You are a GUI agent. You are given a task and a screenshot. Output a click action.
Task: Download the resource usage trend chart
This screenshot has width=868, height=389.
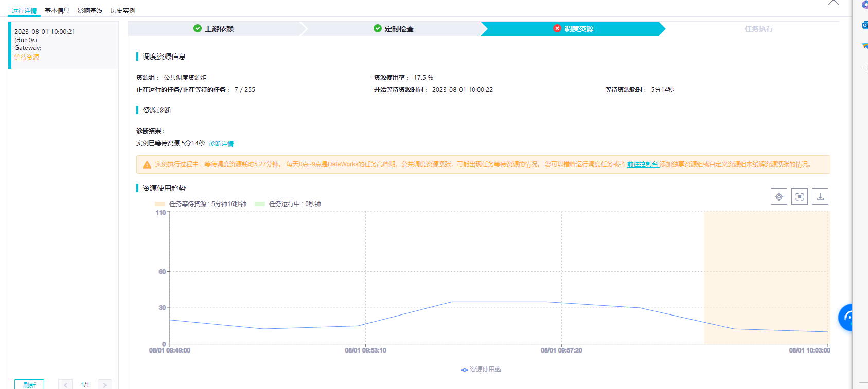[820, 196]
